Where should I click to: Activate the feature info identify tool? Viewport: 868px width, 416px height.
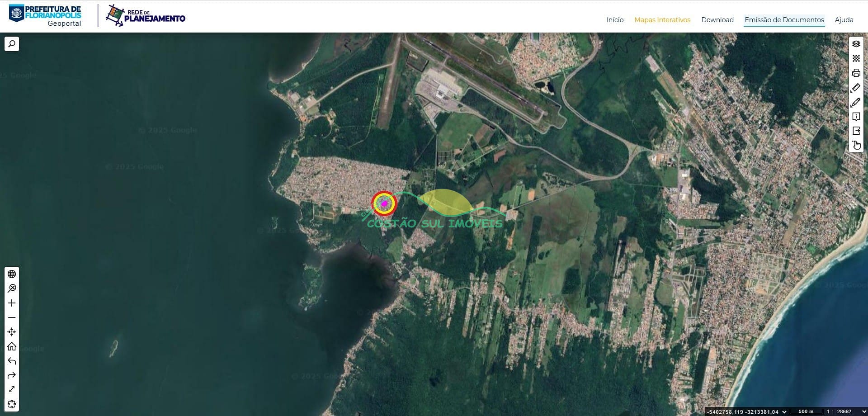click(856, 117)
